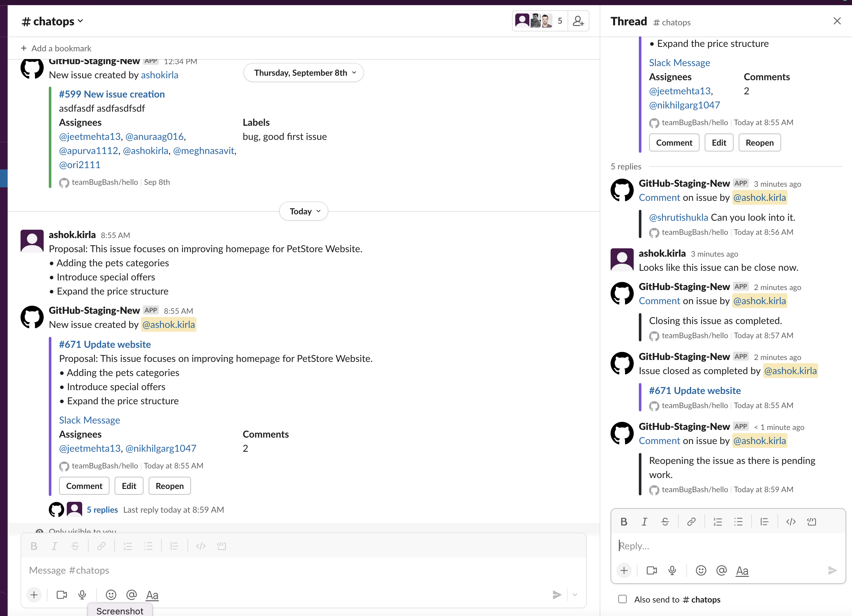Click the add people icon in channel header

pyautogui.click(x=578, y=21)
